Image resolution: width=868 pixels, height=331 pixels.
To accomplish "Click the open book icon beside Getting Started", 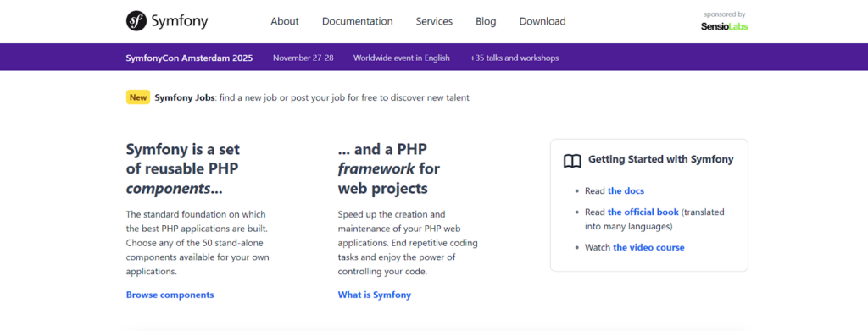I will point(572,161).
